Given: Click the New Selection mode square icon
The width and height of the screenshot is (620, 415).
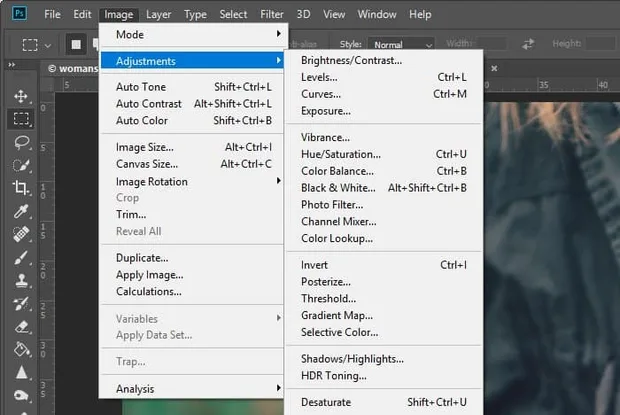Looking at the screenshot, I should pyautogui.click(x=76, y=45).
